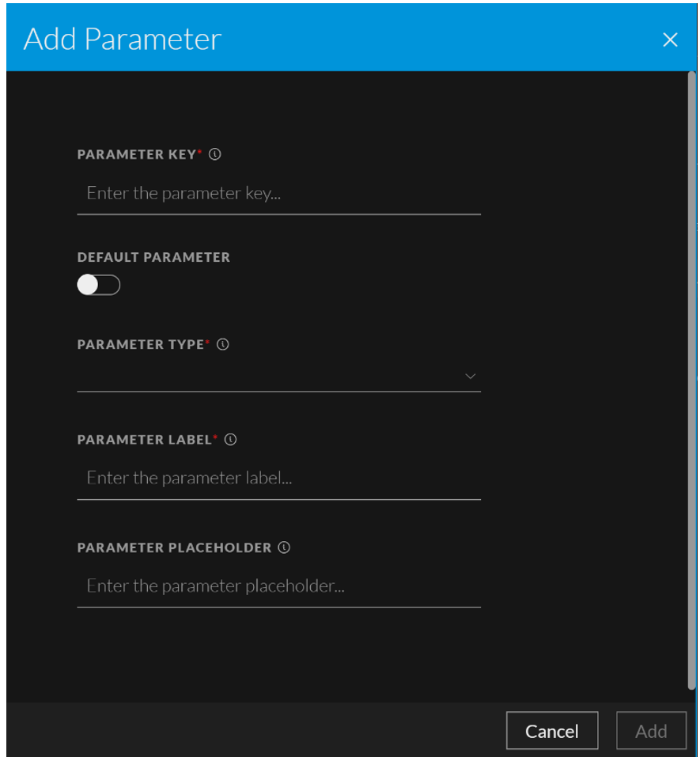The width and height of the screenshot is (700, 757).
Task: Open the Parameter Label info tooltip icon
Action: (x=231, y=440)
